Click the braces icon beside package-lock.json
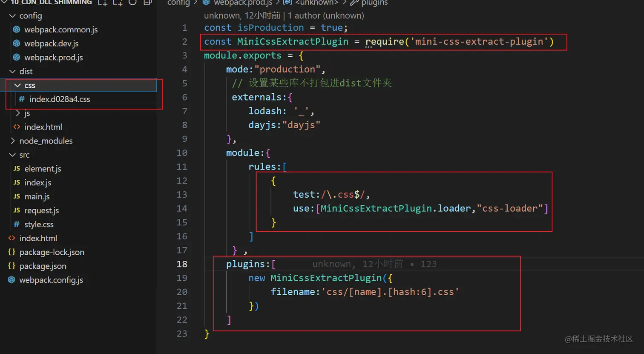This screenshot has width=644, height=354. click(x=11, y=252)
